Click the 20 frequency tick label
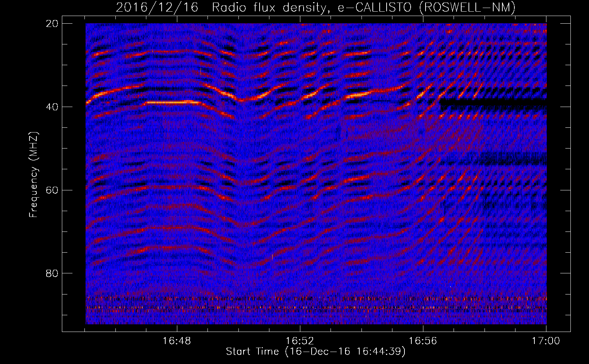589x364 pixels. [x=52, y=24]
